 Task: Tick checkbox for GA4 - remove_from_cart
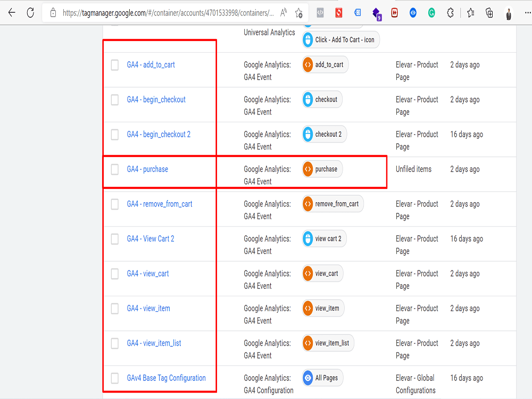(x=115, y=204)
